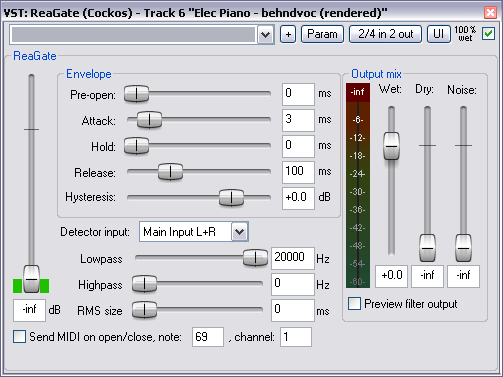Click the Hold slider handle

click(x=136, y=146)
